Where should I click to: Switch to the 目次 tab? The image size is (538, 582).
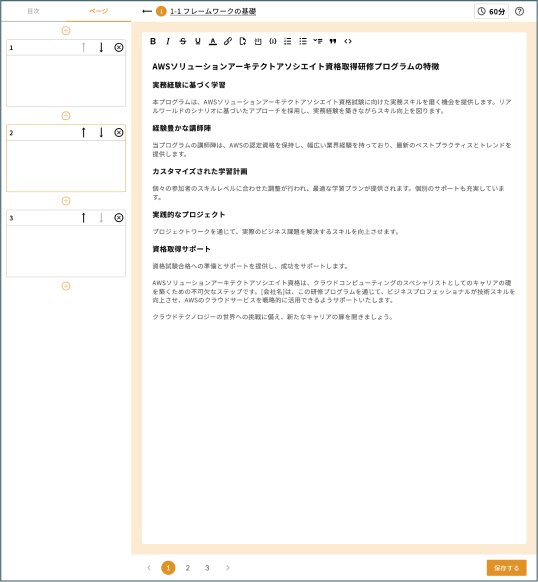point(33,11)
